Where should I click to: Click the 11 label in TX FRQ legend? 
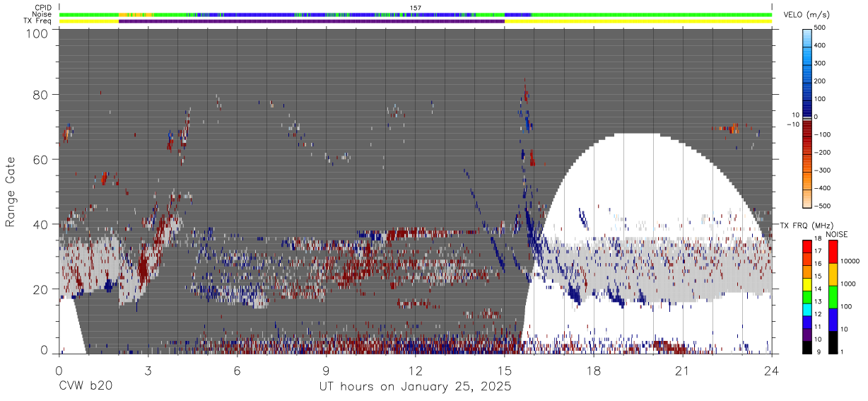click(x=818, y=327)
